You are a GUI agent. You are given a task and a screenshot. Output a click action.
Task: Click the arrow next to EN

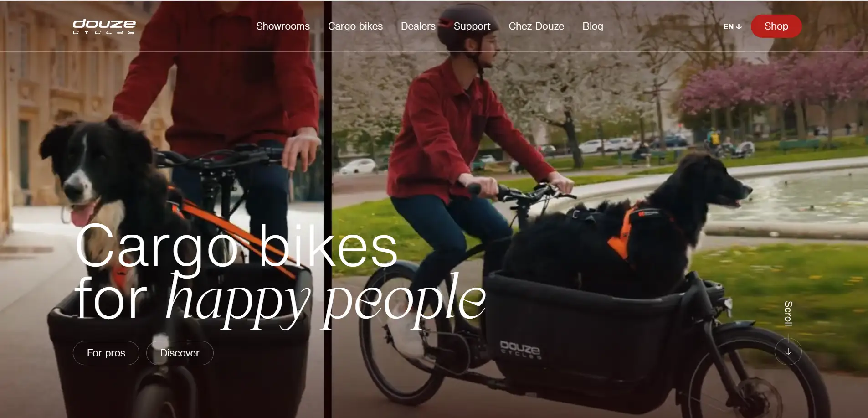tap(739, 26)
